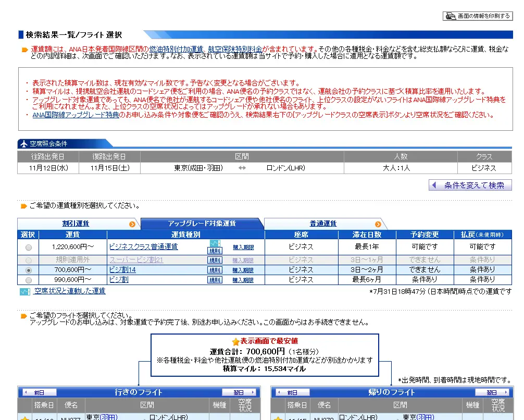Open the 燃油特別付加運賃 link
Screen dimensions: 524x420
(x=177, y=49)
